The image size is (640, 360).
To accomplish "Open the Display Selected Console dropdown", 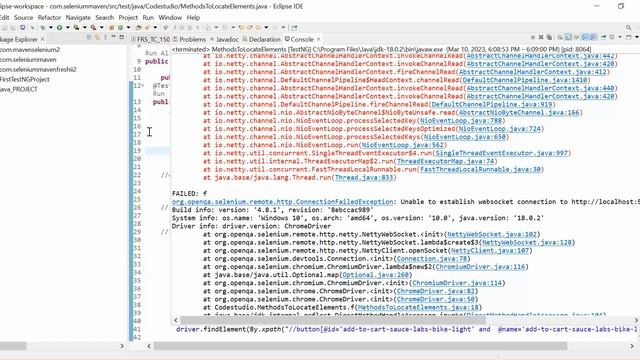I will (x=620, y=37).
